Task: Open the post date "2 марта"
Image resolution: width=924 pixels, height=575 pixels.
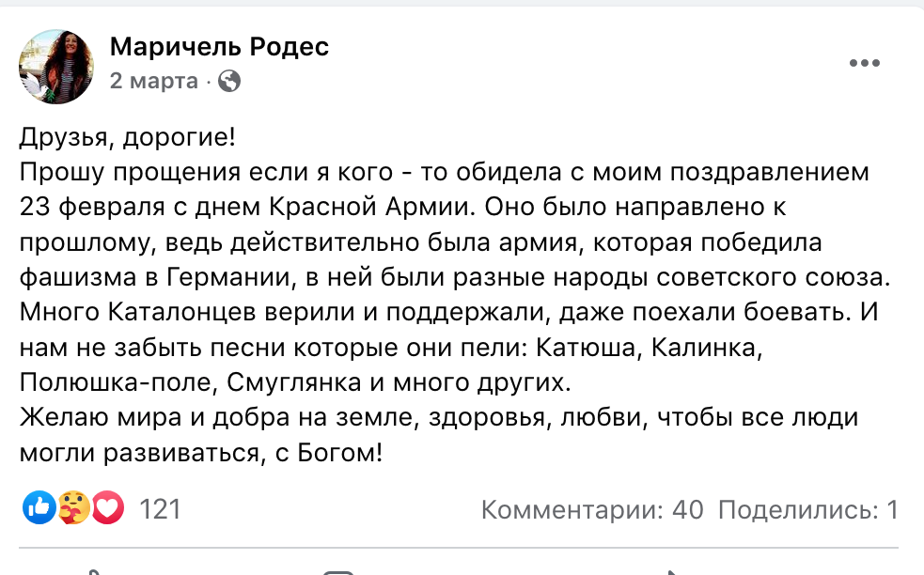Action: tap(154, 82)
